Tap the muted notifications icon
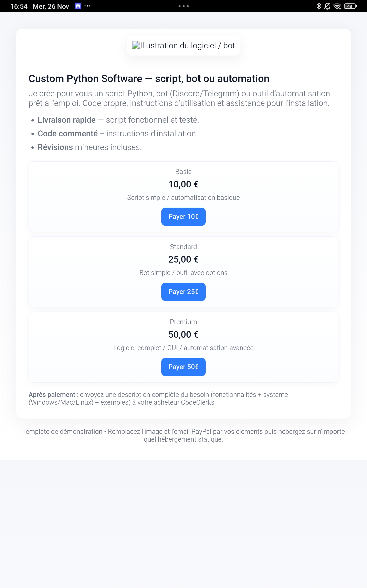 327,6
